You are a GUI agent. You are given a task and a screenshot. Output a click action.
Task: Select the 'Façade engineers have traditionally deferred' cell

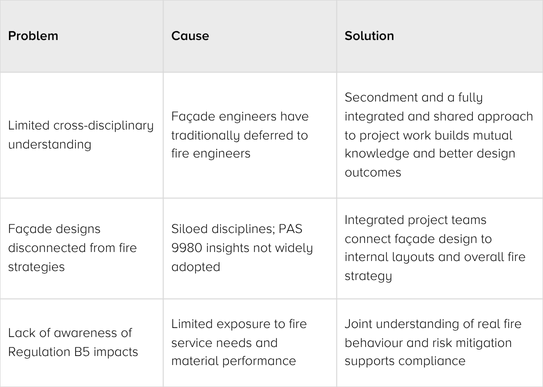[250, 135]
